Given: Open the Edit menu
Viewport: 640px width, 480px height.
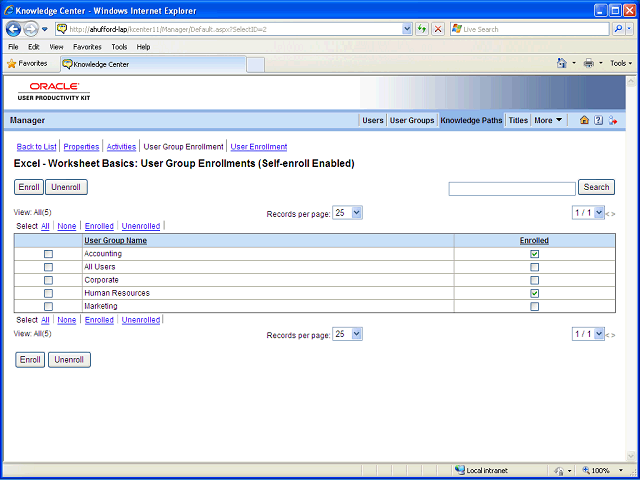Looking at the screenshot, I should pos(33,47).
